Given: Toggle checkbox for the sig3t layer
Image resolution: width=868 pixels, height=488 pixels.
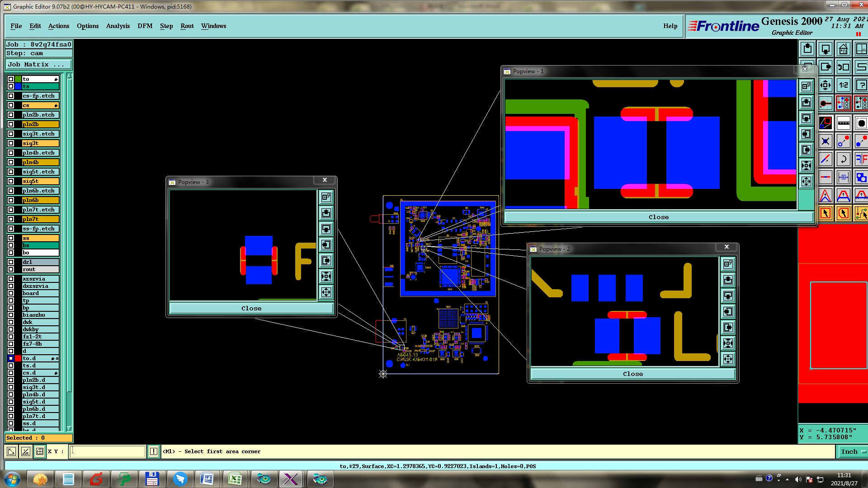Looking at the screenshot, I should (x=11, y=143).
